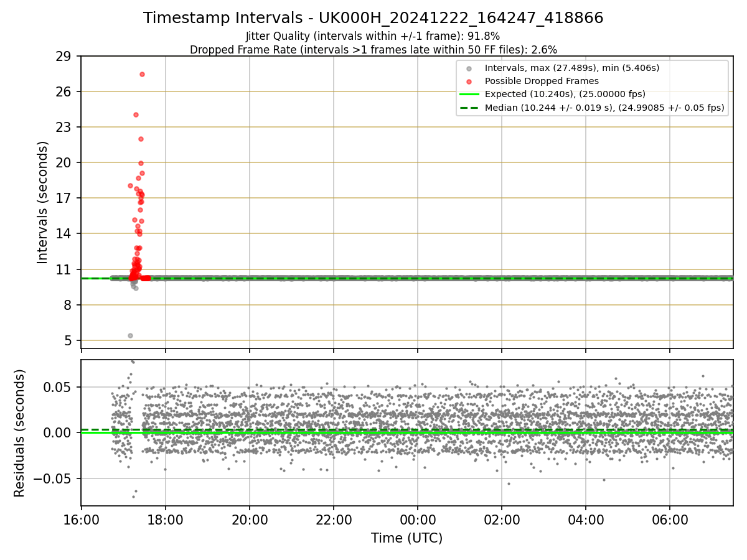This screenshot has width=747, height=560.
Task: Click the intervals y-axis tick label '26'
Action: 64,91
